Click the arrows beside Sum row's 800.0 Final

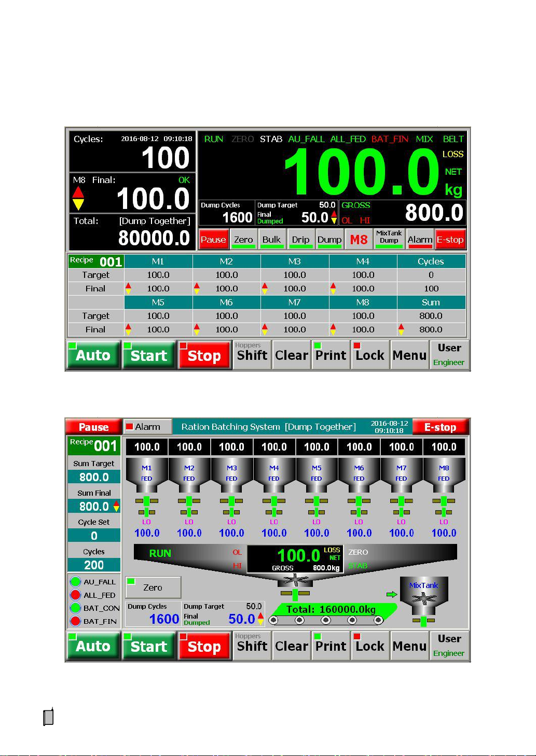tap(401, 329)
